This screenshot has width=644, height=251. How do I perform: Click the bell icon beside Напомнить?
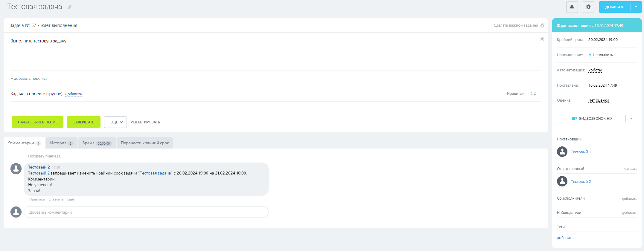click(590, 55)
